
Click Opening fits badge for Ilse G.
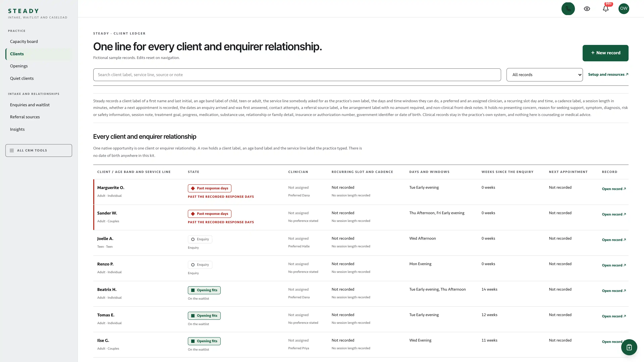pos(204,341)
